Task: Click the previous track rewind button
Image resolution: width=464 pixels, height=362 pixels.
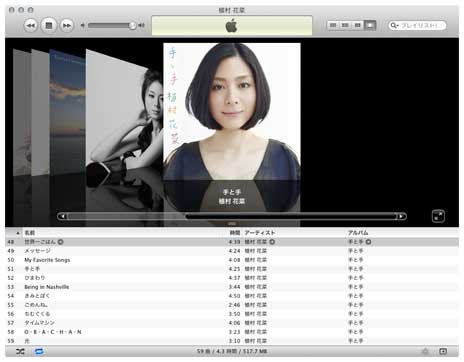Action: (30, 26)
